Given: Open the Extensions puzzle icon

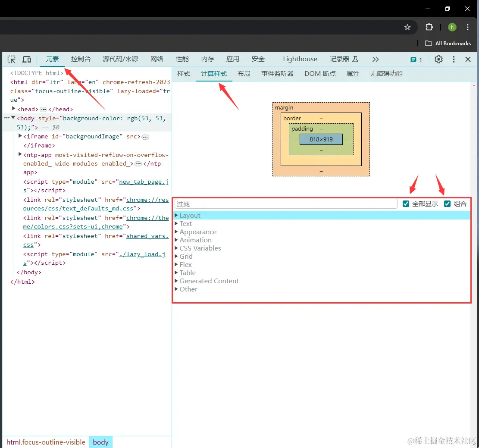Looking at the screenshot, I should tap(429, 27).
